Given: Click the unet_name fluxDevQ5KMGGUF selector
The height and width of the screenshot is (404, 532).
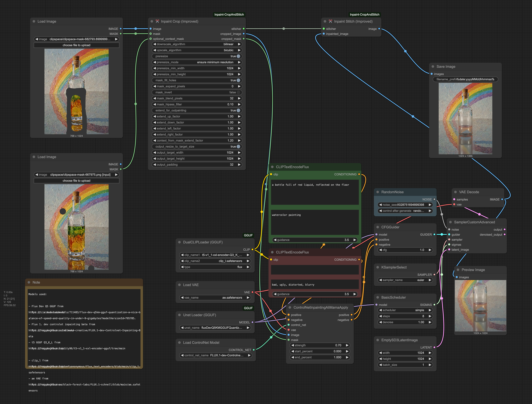Looking at the screenshot, I should (215, 327).
